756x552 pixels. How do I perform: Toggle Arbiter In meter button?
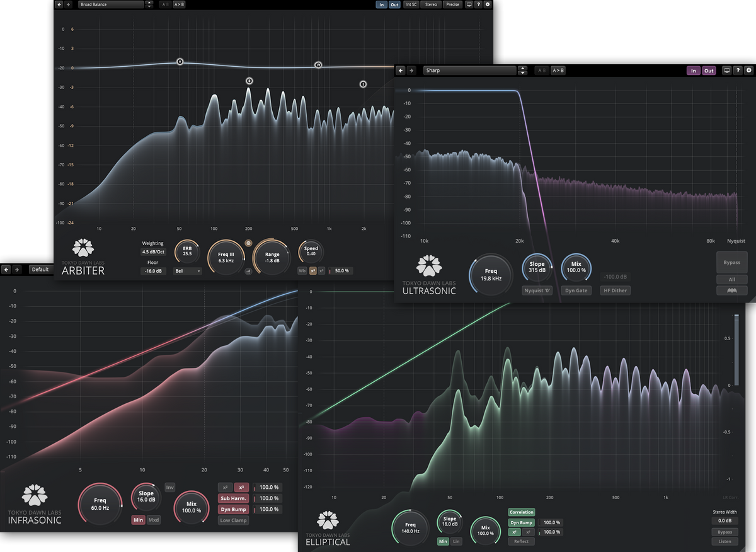[x=382, y=4]
